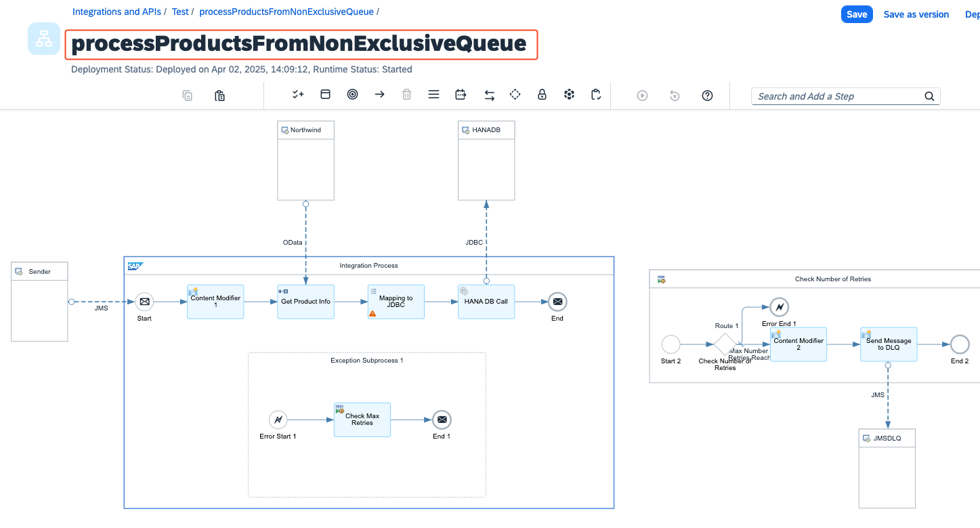Open the Call calendar-arrow palette icon
The height and width of the screenshot is (528, 980).
click(x=461, y=95)
